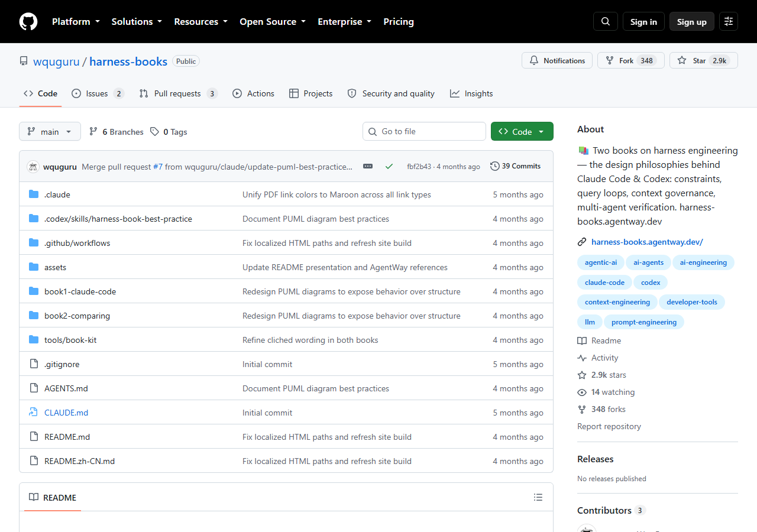The image size is (757, 532).
Task: Switch to the Insights tab
Action: point(471,93)
